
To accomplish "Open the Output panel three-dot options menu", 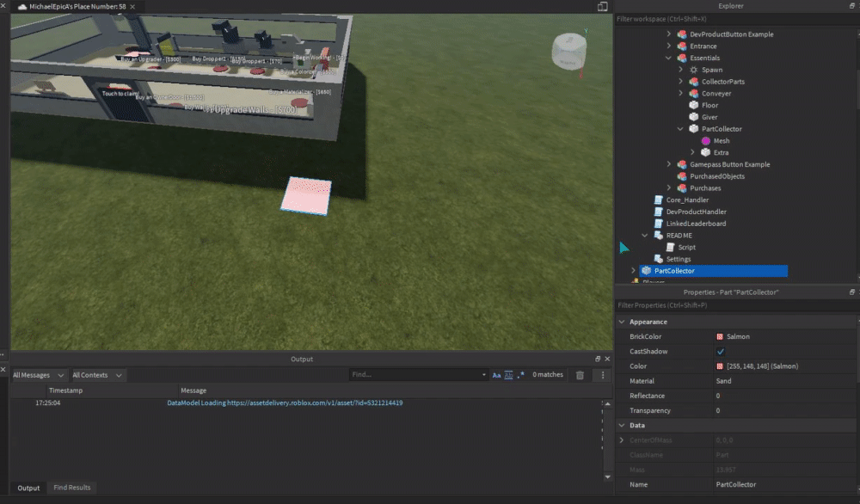I will click(x=603, y=375).
